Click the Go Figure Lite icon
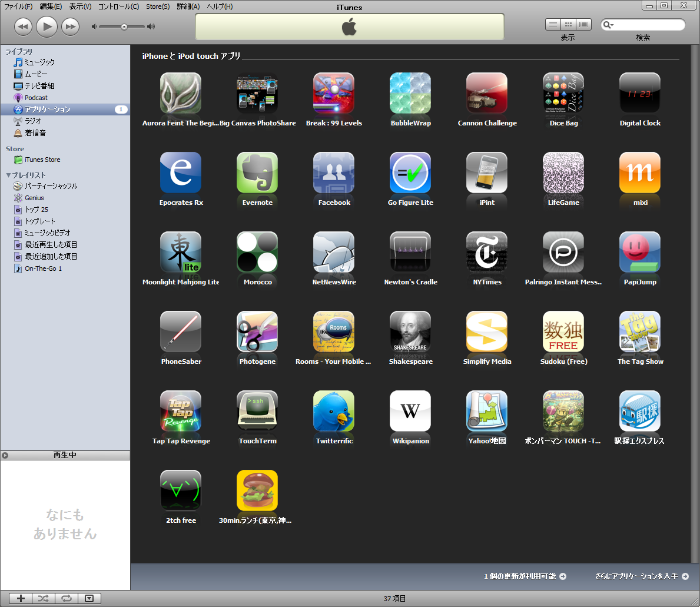700x607 pixels. point(410,173)
